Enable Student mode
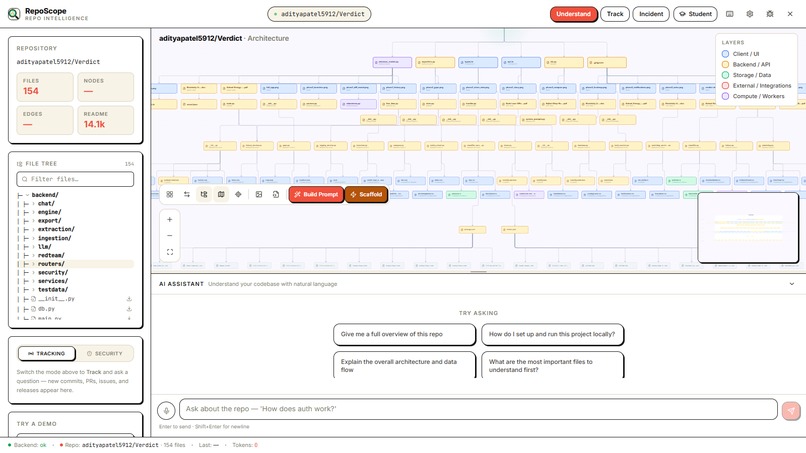The height and width of the screenshot is (453, 806). click(695, 14)
